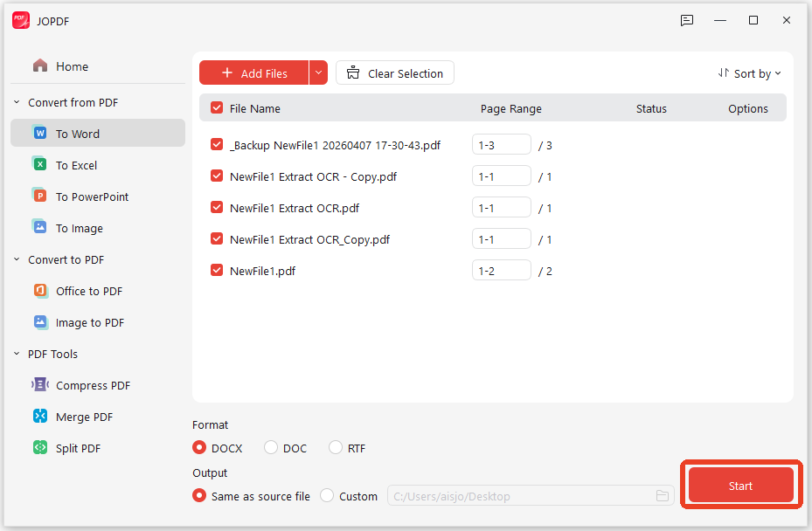
Task: Open the Sort by dropdown
Action: (749, 73)
